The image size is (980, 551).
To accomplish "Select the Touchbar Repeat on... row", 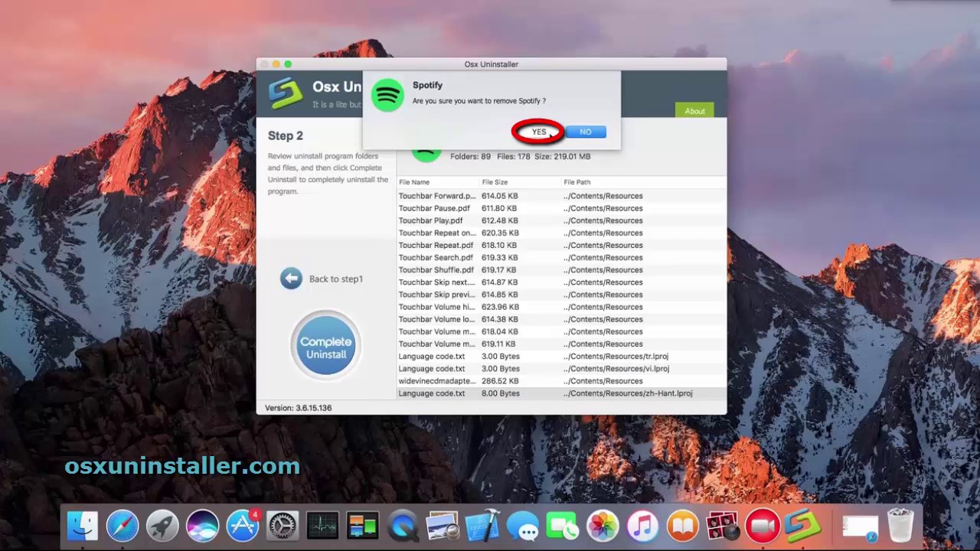I will click(561, 233).
